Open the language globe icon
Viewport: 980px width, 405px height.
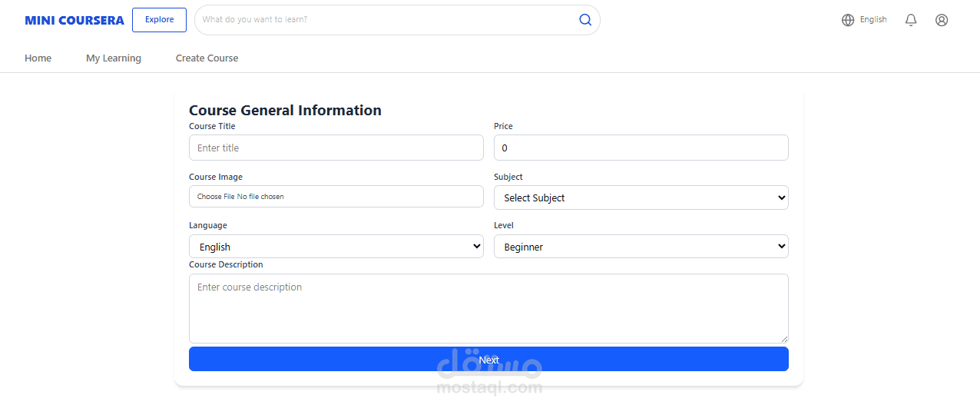[848, 20]
